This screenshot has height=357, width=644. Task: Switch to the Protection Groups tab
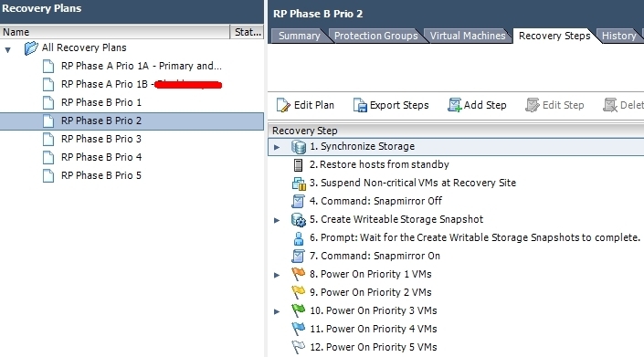pyautogui.click(x=375, y=36)
